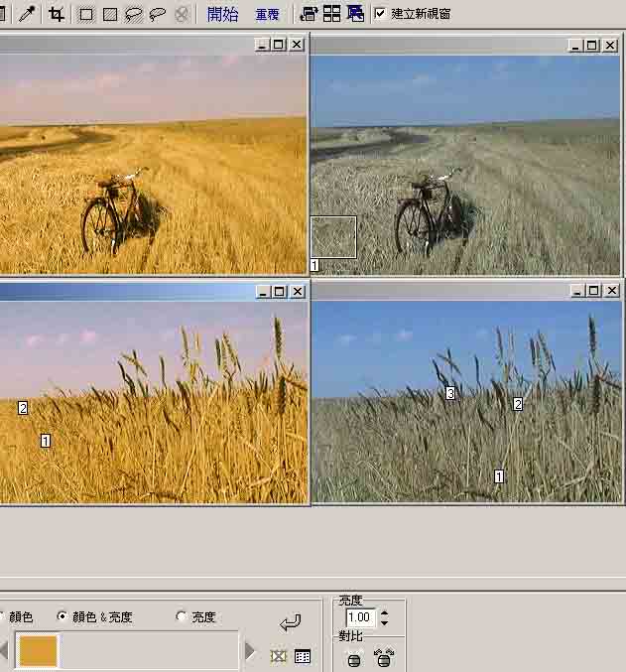This screenshot has width=626, height=672.
Task: Choose the first rectangle selection tool
Action: 86,14
